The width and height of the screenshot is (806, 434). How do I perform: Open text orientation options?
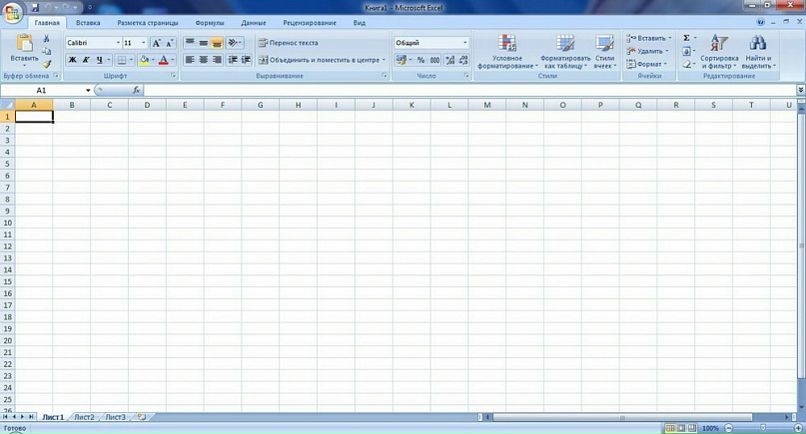tap(234, 43)
